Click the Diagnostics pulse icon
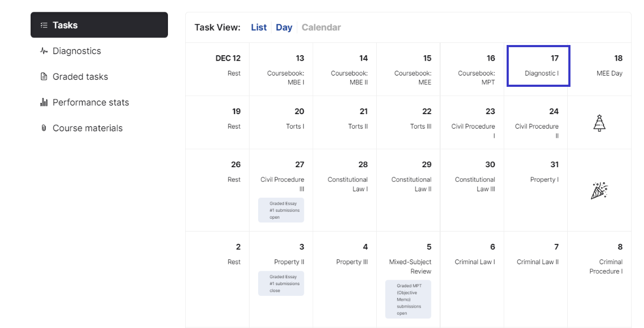This screenshot has height=328, width=644. [44, 51]
